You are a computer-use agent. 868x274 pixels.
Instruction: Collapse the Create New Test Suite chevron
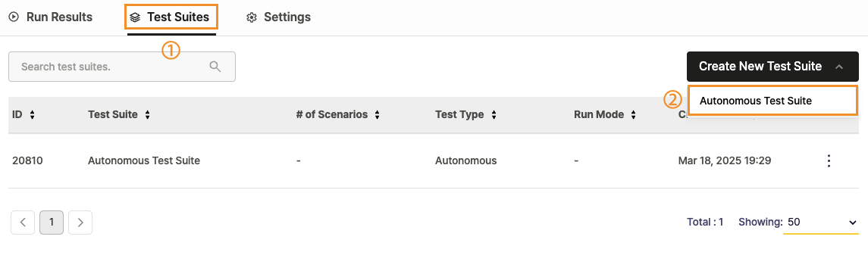click(x=839, y=67)
